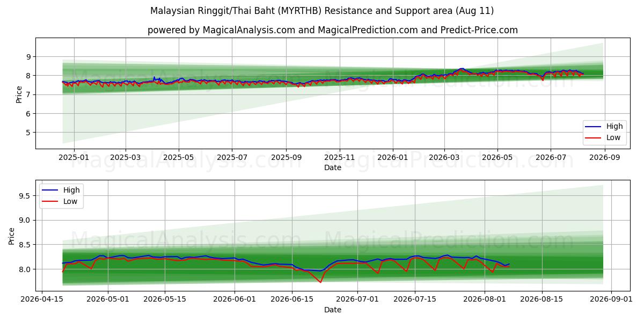Click the y-axis value 7 on top chart
The height and width of the screenshot is (322, 644).
(29, 94)
